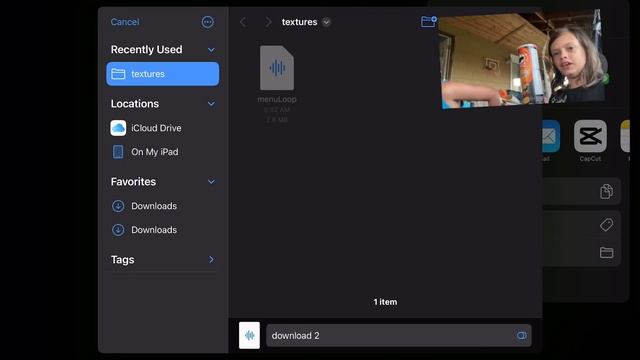Click the Locations heading
Screen dimensions: 640x360
(135, 104)
